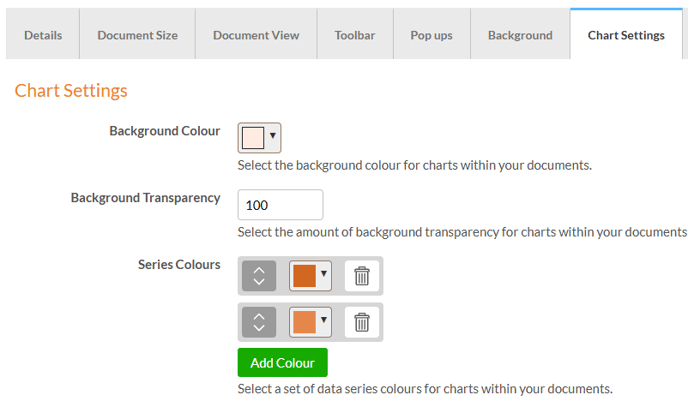Open the Background Colour picker dropdown arrow
Image resolution: width=688 pixels, height=401 pixels.
tap(273, 138)
